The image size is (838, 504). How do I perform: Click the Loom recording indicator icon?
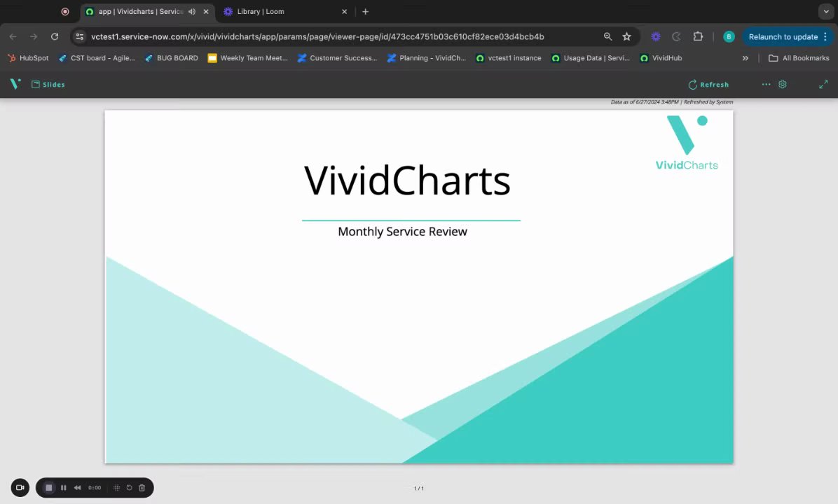pyautogui.click(x=65, y=11)
